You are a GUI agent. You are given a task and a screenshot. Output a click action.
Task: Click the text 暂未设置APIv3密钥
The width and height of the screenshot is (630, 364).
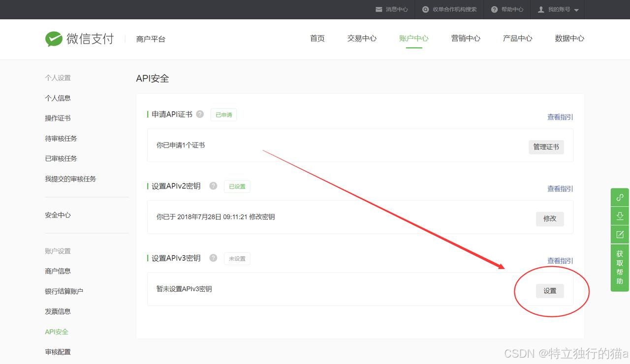(x=184, y=289)
